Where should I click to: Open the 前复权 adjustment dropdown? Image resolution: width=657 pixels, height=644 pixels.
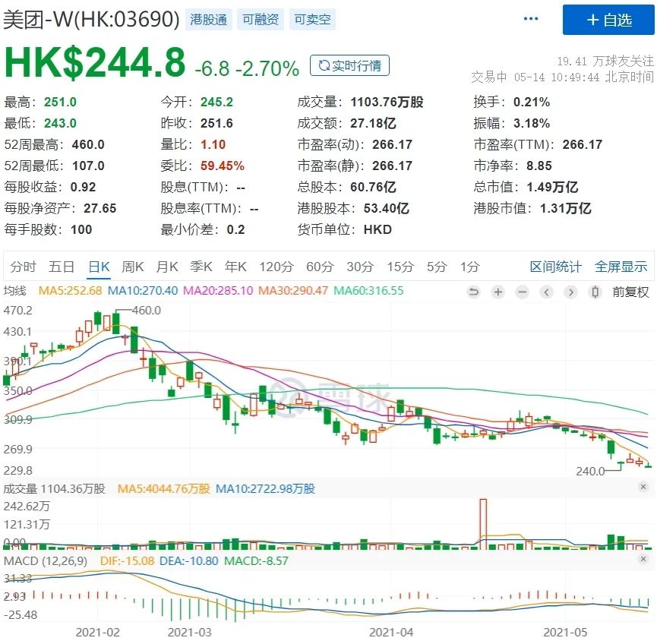(630, 292)
